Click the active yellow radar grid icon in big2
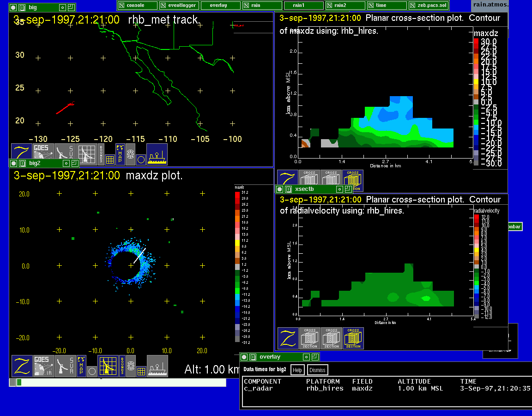Viewport: 532px width, 416px height. [x=108, y=366]
